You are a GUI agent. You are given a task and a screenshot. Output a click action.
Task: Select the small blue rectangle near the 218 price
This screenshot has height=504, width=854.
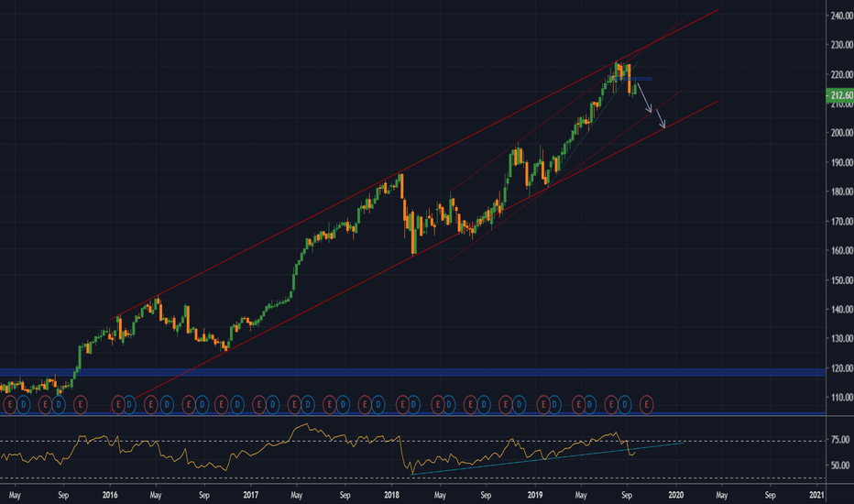630,79
